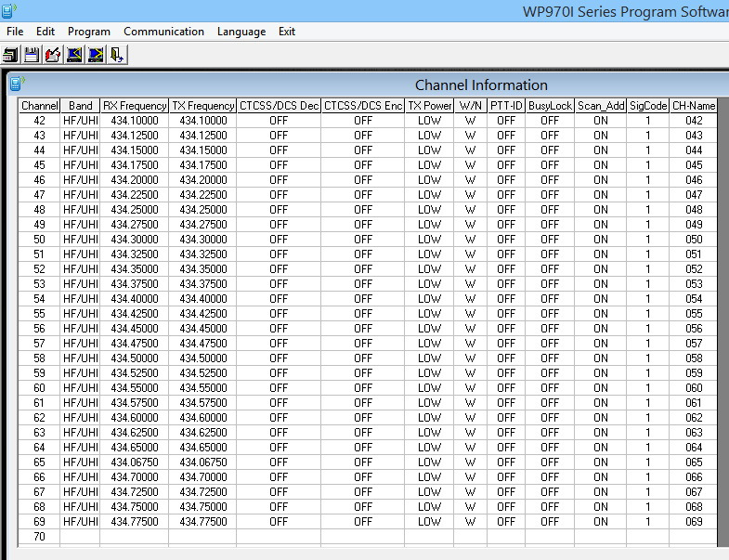Click the RX Frequency column header
The height and width of the screenshot is (560, 729).
[x=135, y=106]
